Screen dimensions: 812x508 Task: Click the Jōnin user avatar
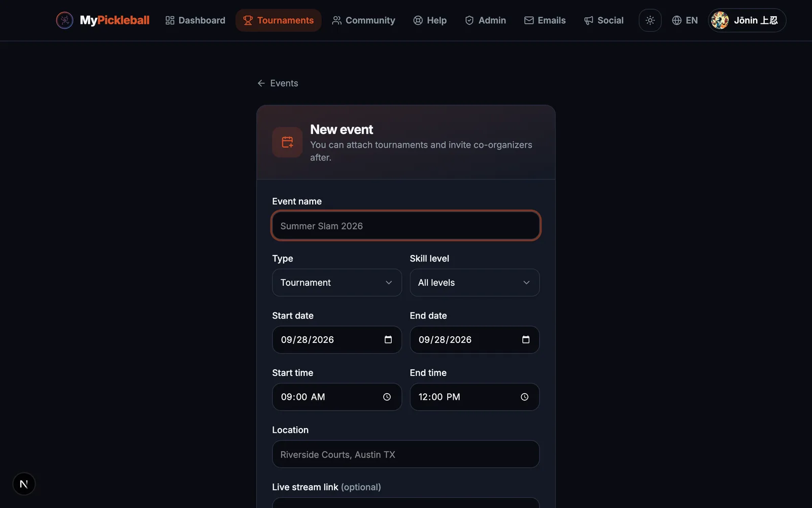click(x=720, y=20)
